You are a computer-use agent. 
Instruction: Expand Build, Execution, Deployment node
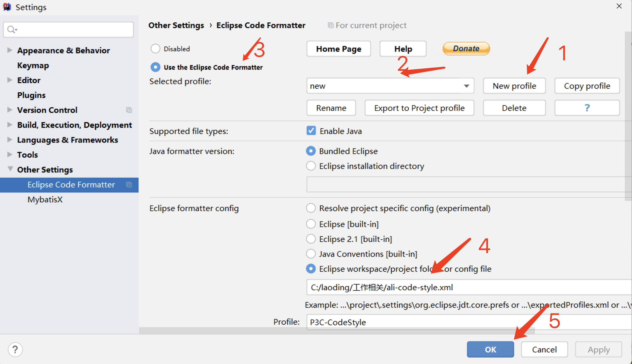pos(10,125)
